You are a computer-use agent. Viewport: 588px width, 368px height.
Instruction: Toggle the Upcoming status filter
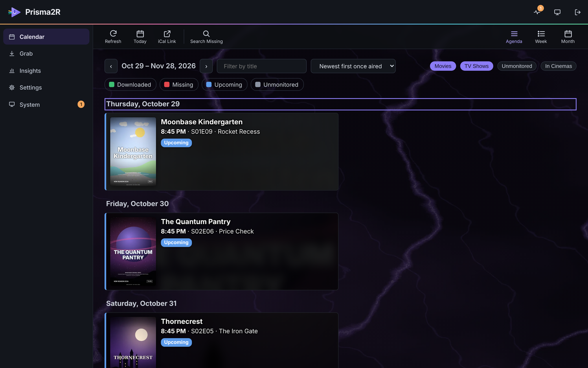(224, 85)
